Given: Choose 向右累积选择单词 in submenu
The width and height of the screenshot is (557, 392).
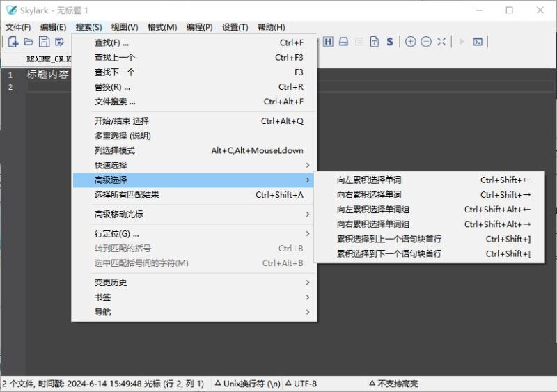Looking at the screenshot, I should click(x=429, y=195).
